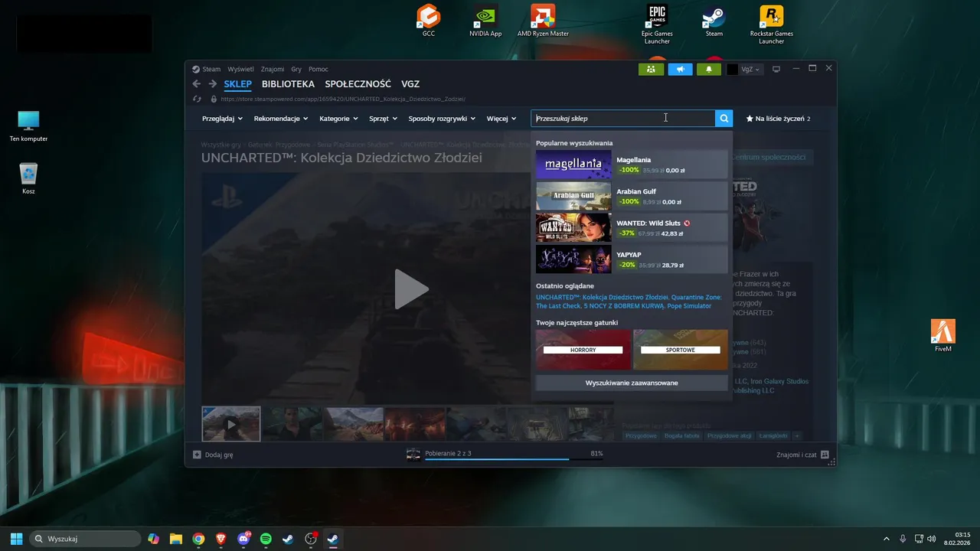Switch to the VGZ profile tab
980x551 pixels.
tap(410, 84)
